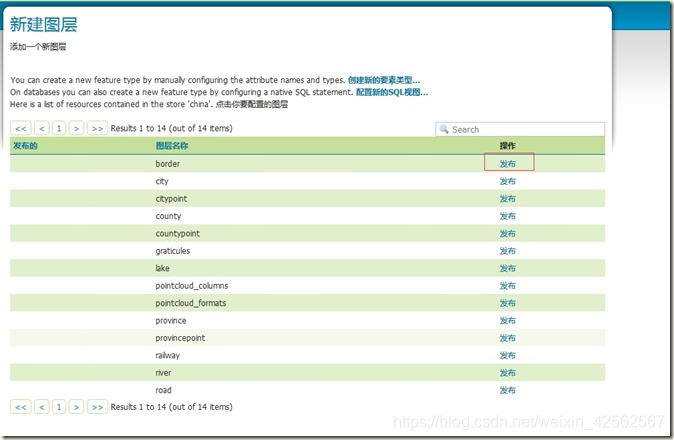Image resolution: width=674 pixels, height=440 pixels.
Task: Open the 创建新的要素类型 link
Action: tap(383, 80)
